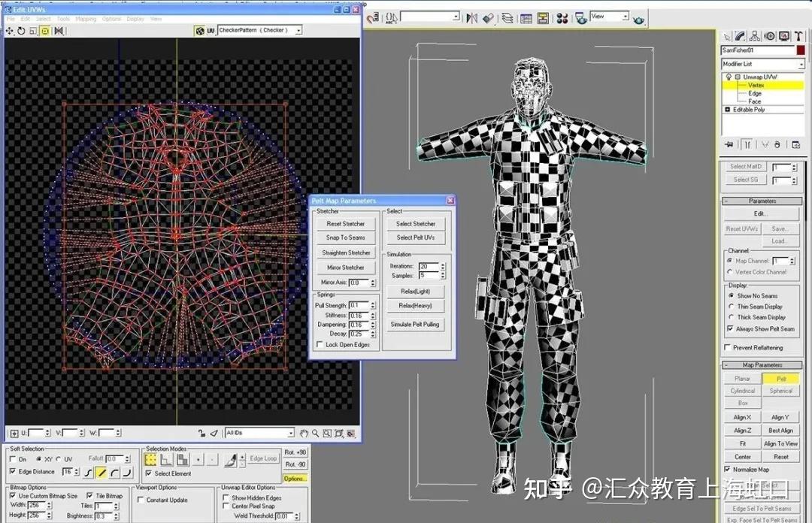Open the Options menu in Edit UVWs
Image resolution: width=812 pixels, height=523 pixels.
[111, 19]
